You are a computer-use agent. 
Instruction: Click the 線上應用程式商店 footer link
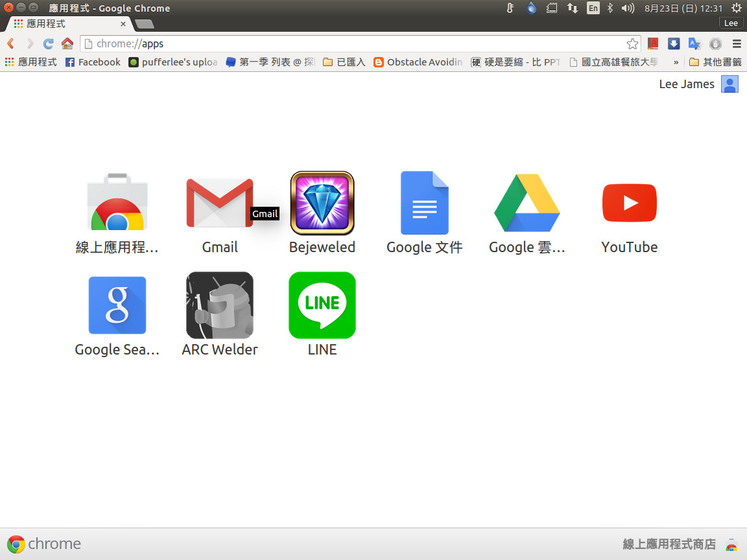click(669, 544)
